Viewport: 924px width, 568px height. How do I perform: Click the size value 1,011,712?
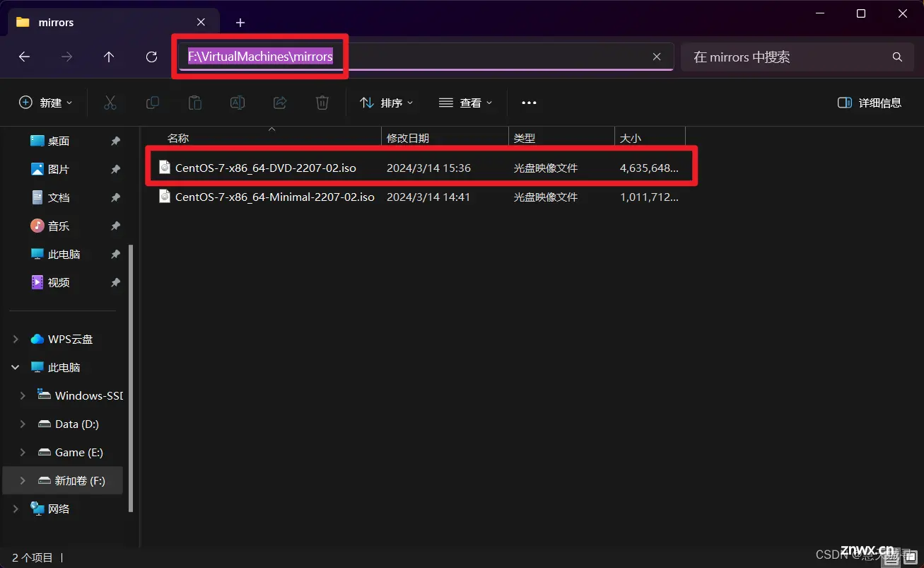coord(649,197)
